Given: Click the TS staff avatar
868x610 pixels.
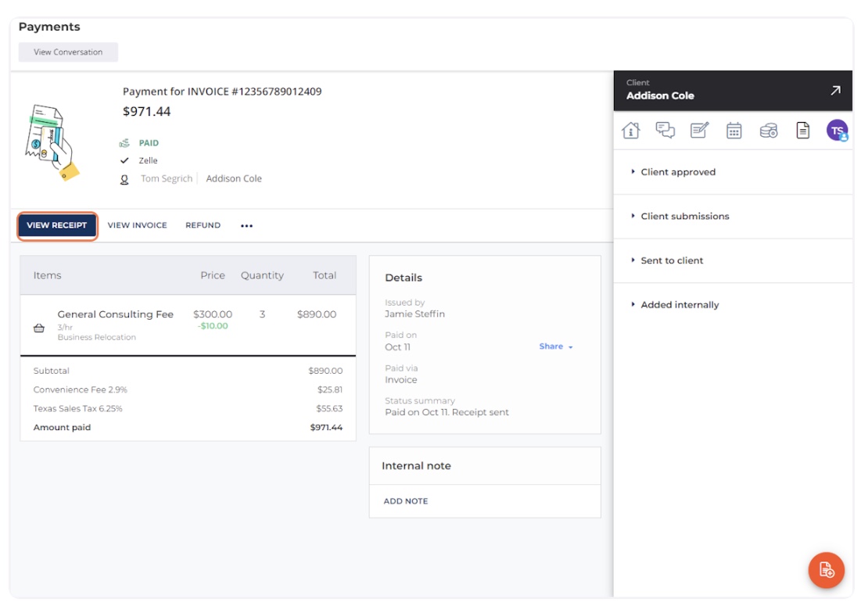Looking at the screenshot, I should pos(837,131).
